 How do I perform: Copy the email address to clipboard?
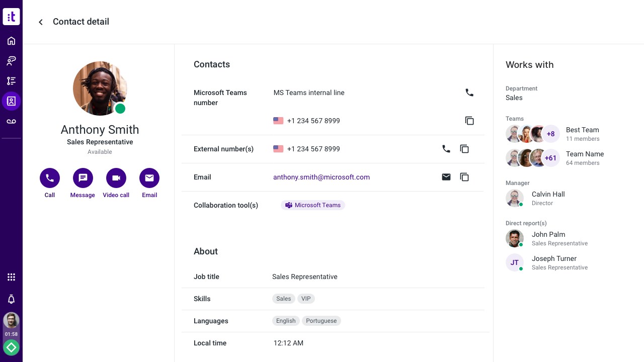pyautogui.click(x=464, y=177)
